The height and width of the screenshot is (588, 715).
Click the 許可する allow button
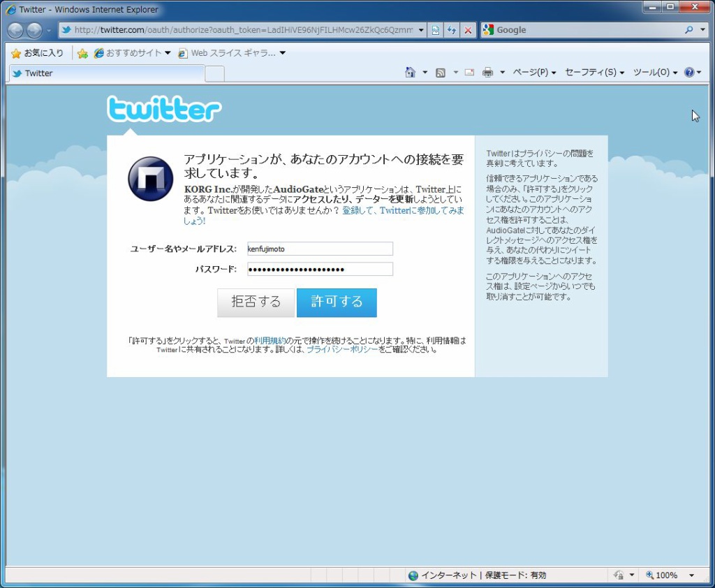pos(337,302)
